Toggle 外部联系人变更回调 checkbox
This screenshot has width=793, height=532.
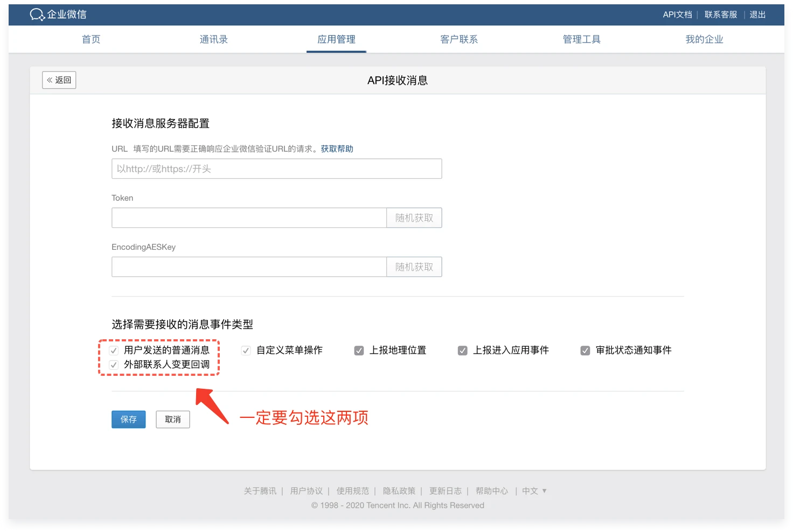click(x=114, y=365)
